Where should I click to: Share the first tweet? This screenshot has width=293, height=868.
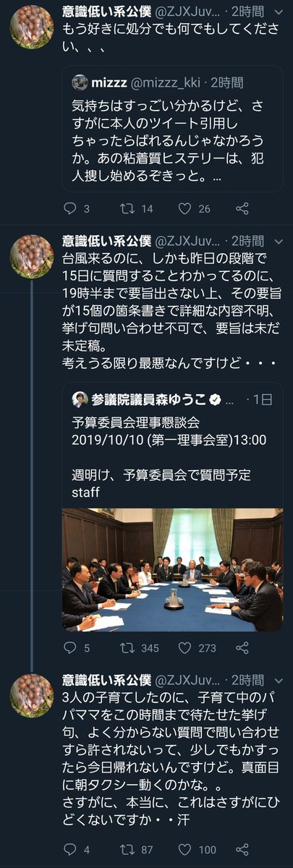243,209
